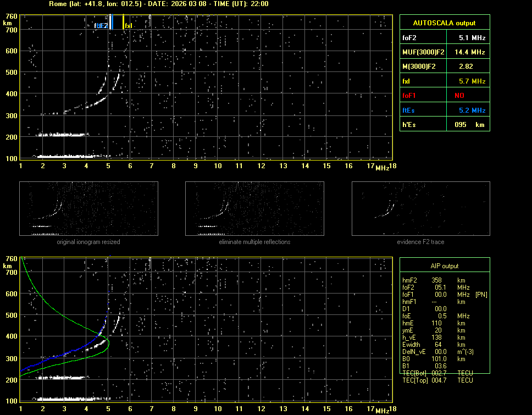Click the 200 km trace in top ionogram

coord(62,135)
